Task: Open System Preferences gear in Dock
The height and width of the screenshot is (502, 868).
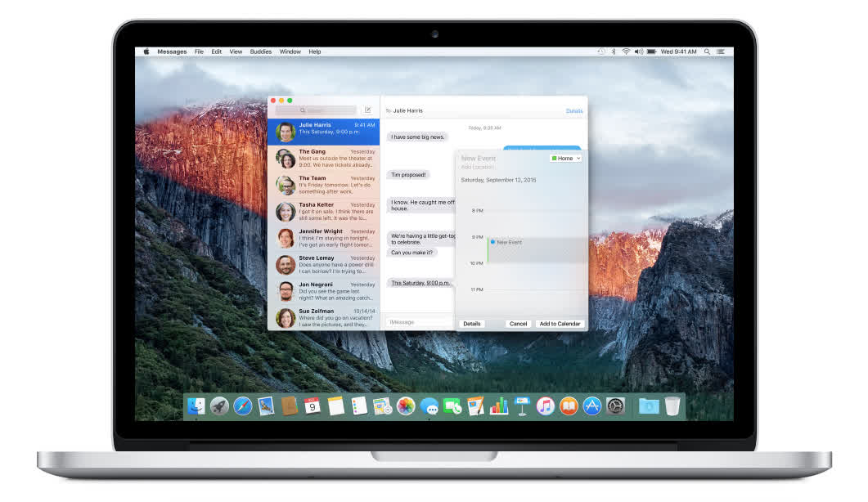Action: pos(615,407)
